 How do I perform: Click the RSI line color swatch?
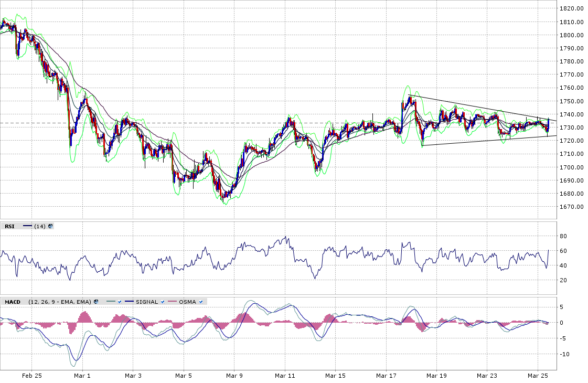(x=26, y=226)
